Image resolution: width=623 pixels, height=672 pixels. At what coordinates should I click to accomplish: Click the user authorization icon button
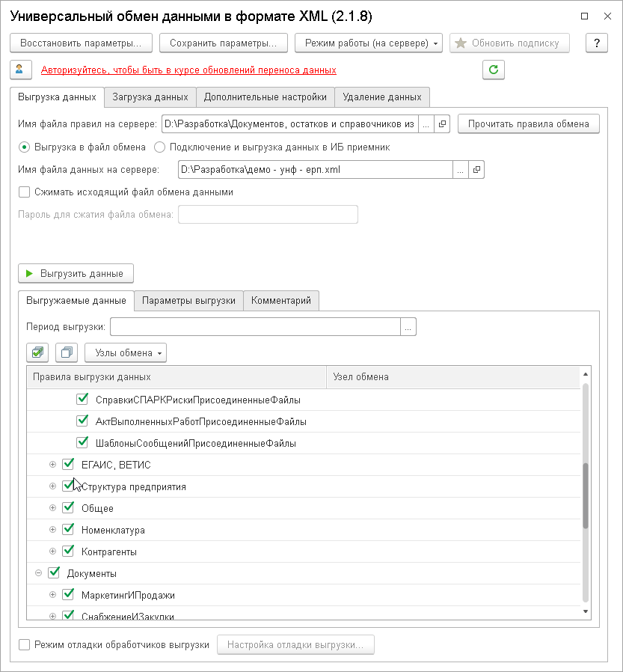[x=21, y=70]
